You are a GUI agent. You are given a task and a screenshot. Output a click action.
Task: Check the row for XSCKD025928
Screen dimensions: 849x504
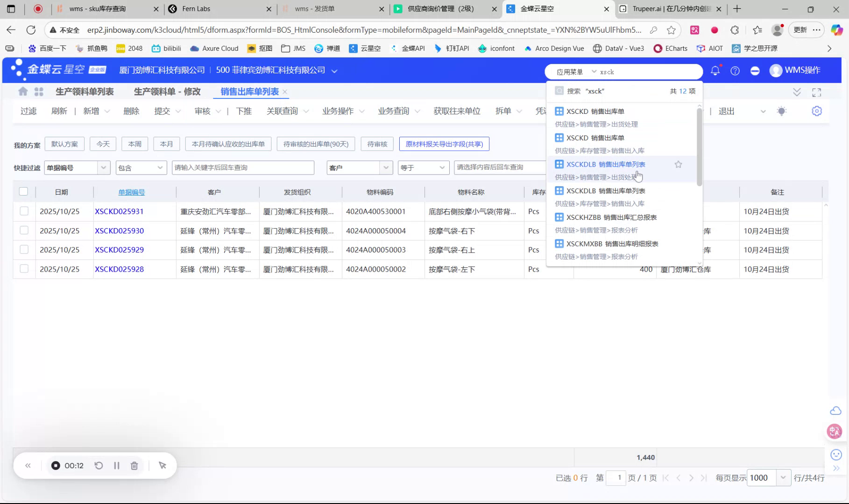coord(24,269)
